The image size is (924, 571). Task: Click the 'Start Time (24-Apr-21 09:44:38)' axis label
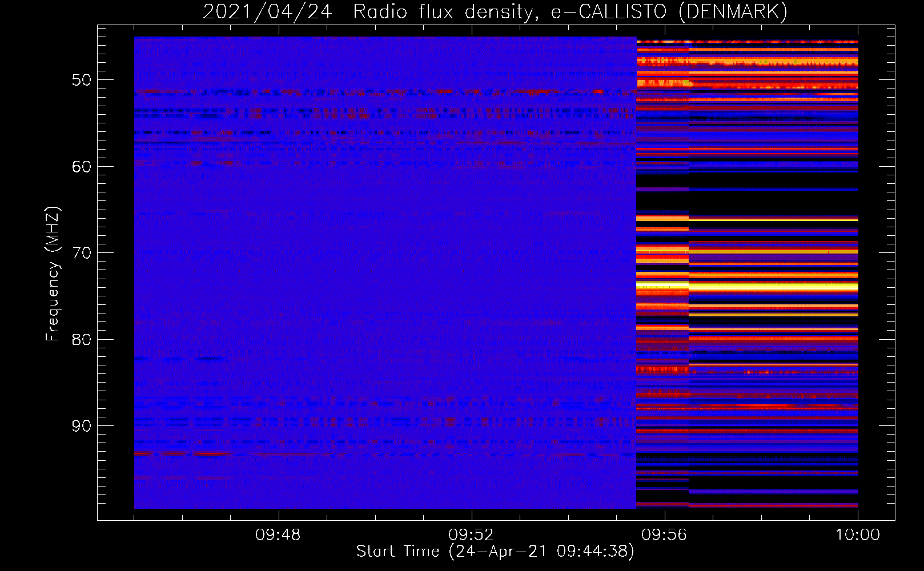click(495, 552)
